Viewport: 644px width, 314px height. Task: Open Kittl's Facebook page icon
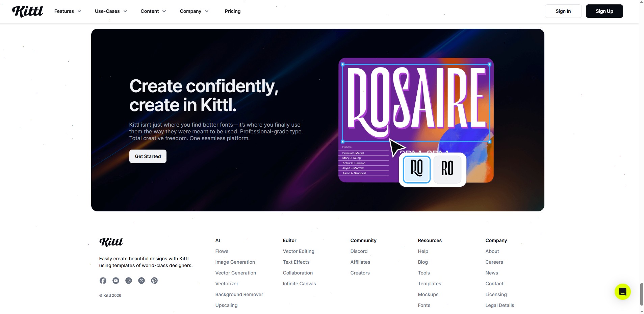[103, 281]
